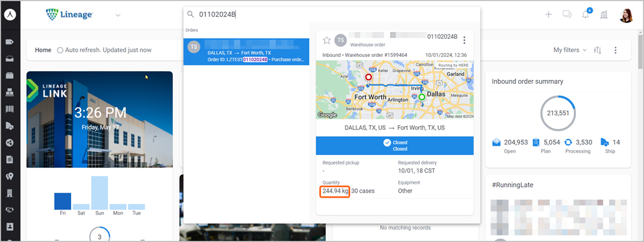Screen dimensions: 644x242
Task: Open the barcode icon in left sidebar
Action: (10, 109)
